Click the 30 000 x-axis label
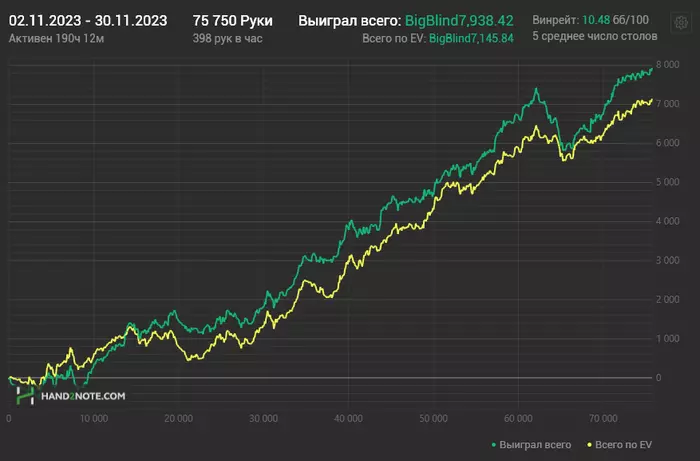The height and width of the screenshot is (461, 700). pos(263,419)
